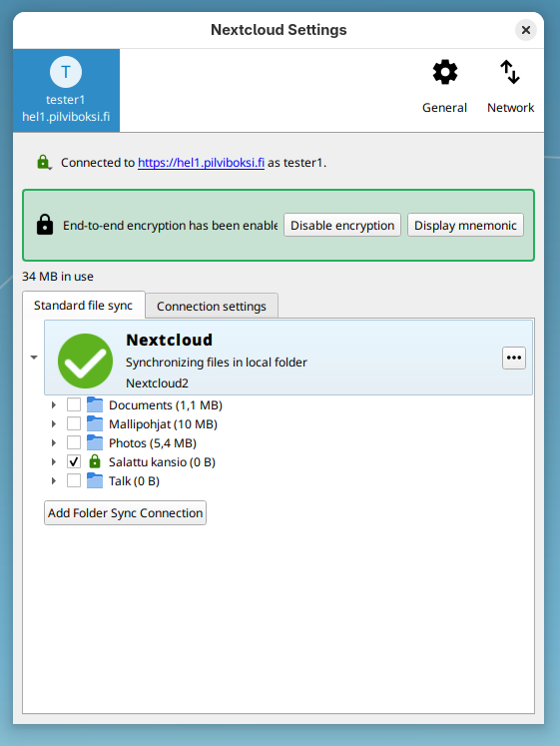Click Disable encryption button
The image size is (560, 746).
(342, 225)
